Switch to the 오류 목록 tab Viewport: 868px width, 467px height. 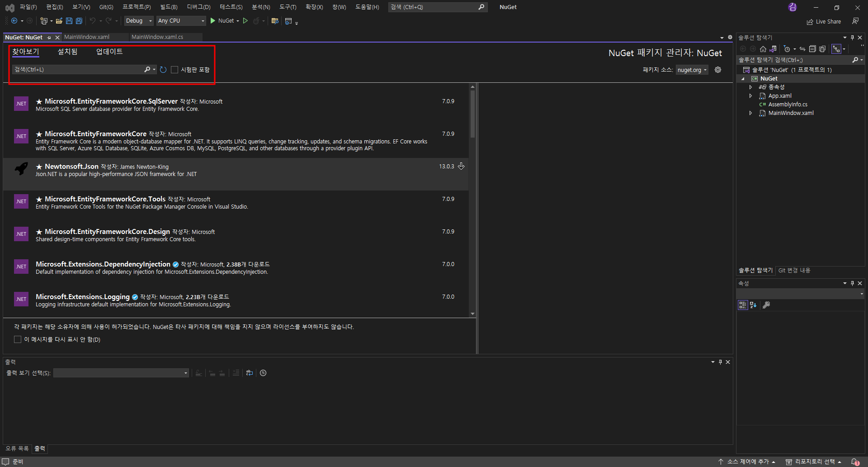coord(17,448)
